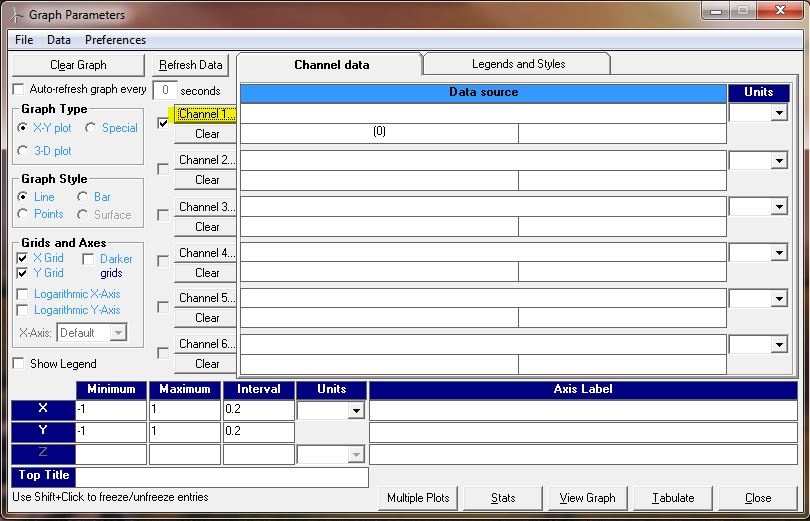
Task: Select 3-D plot graph type
Action: click(x=22, y=151)
